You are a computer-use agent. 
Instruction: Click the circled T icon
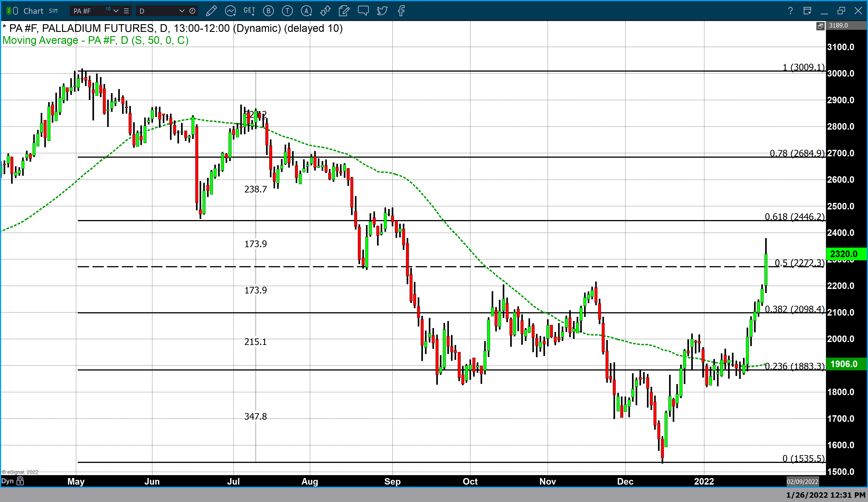[x=287, y=11]
